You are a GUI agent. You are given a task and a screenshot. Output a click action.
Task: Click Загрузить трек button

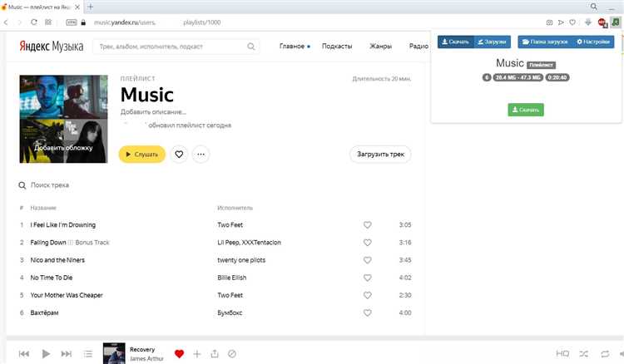coord(380,155)
